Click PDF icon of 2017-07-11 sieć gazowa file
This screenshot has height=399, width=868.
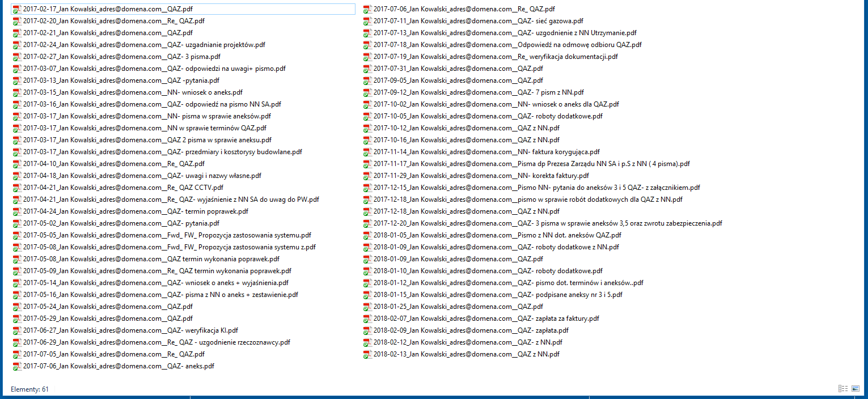[367, 21]
